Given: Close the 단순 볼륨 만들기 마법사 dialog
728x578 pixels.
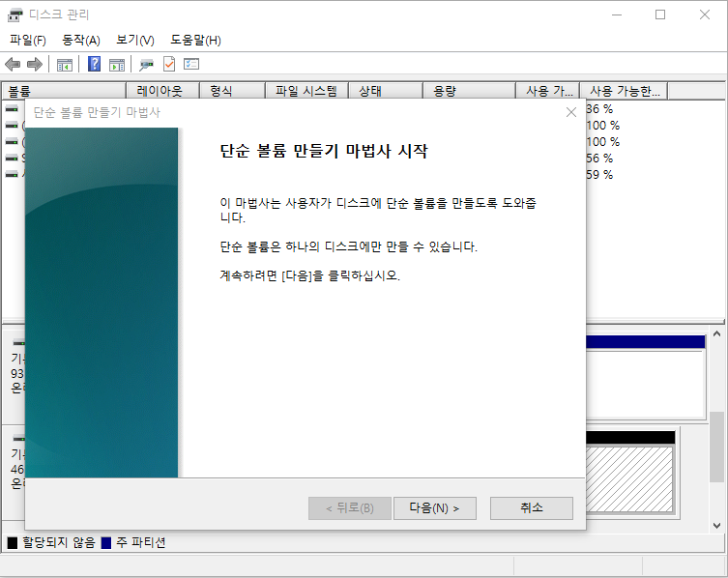Looking at the screenshot, I should (571, 112).
